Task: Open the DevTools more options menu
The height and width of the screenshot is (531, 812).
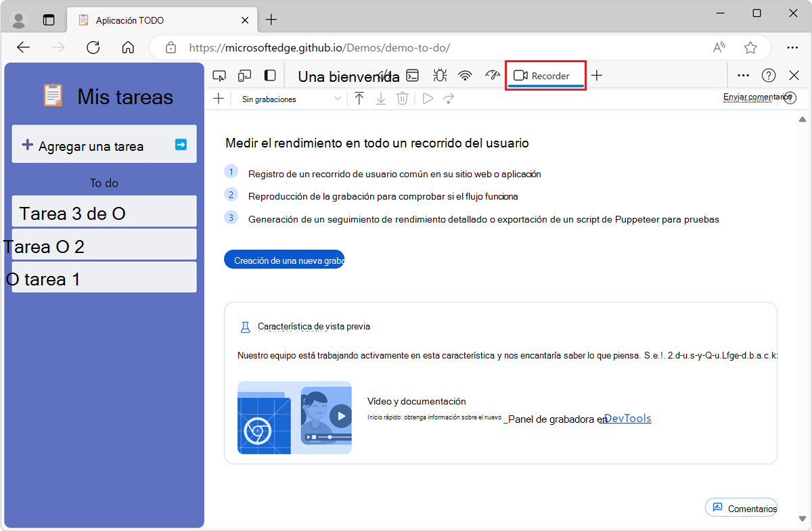Action: (742, 75)
